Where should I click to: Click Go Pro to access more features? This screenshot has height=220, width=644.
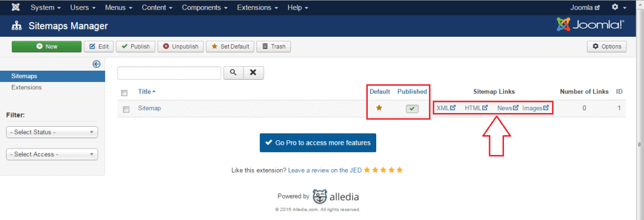(x=318, y=143)
